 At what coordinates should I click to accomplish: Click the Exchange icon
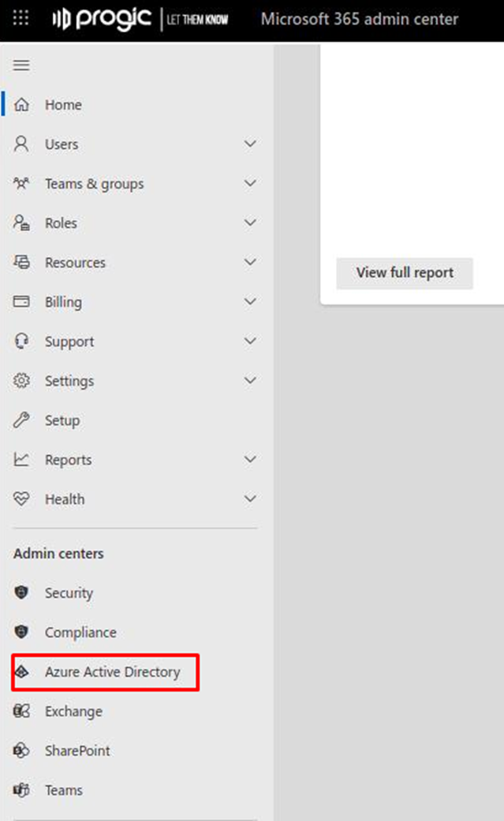tap(21, 711)
